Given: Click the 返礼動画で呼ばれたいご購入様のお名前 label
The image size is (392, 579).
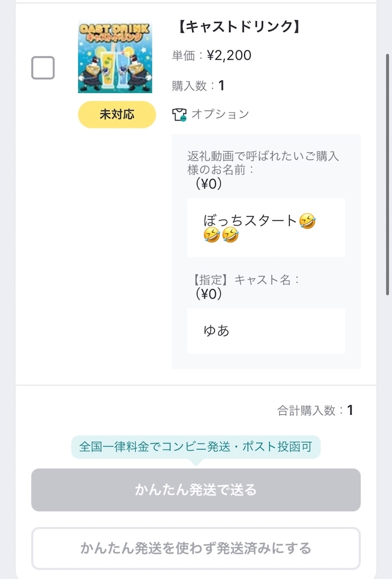Looking at the screenshot, I should click(263, 162).
